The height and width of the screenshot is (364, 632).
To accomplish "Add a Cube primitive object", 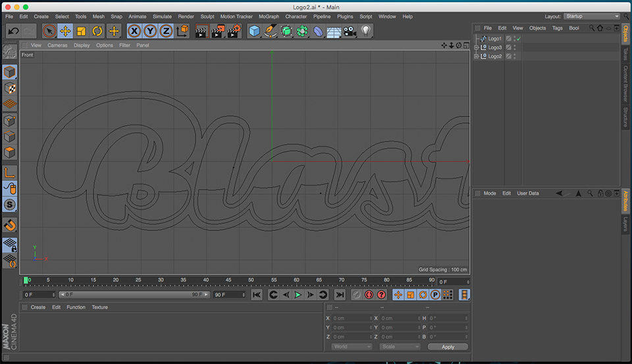I will [x=254, y=31].
